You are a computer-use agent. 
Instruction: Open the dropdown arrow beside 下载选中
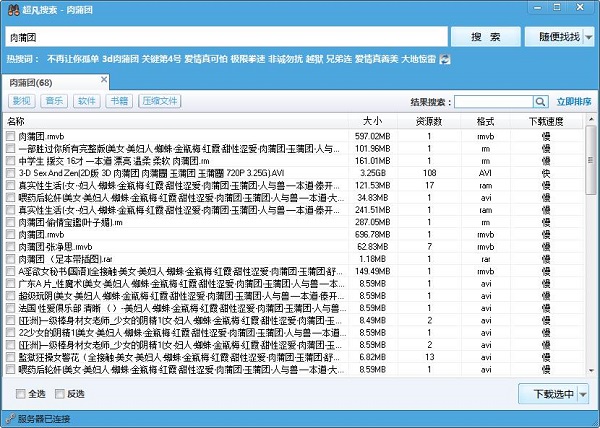tap(583, 394)
